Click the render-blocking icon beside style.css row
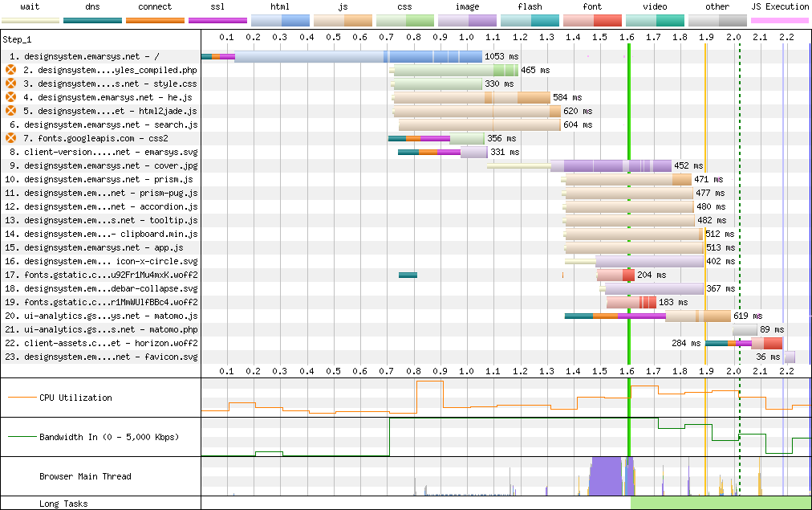 click(x=11, y=84)
